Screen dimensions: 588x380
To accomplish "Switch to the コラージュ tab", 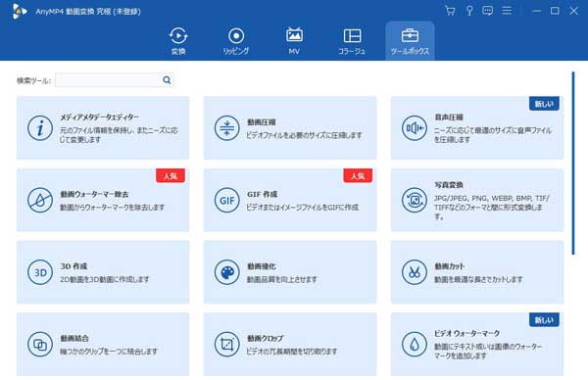I will (x=352, y=41).
